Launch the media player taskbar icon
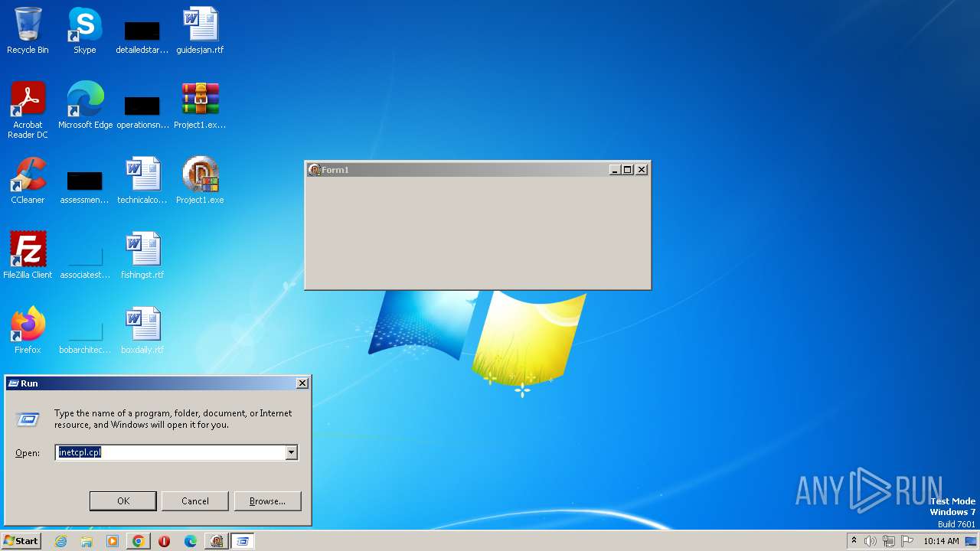Image resolution: width=980 pixels, height=551 pixels. [x=113, y=541]
